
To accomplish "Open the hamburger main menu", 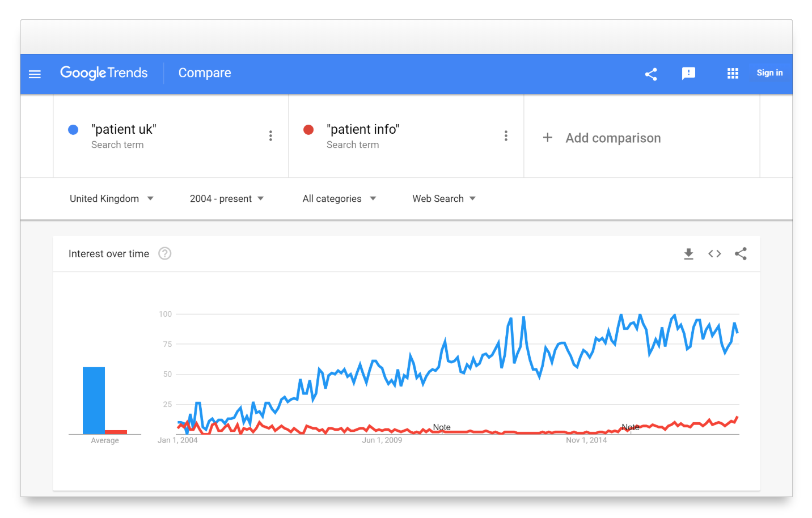I will [35, 74].
